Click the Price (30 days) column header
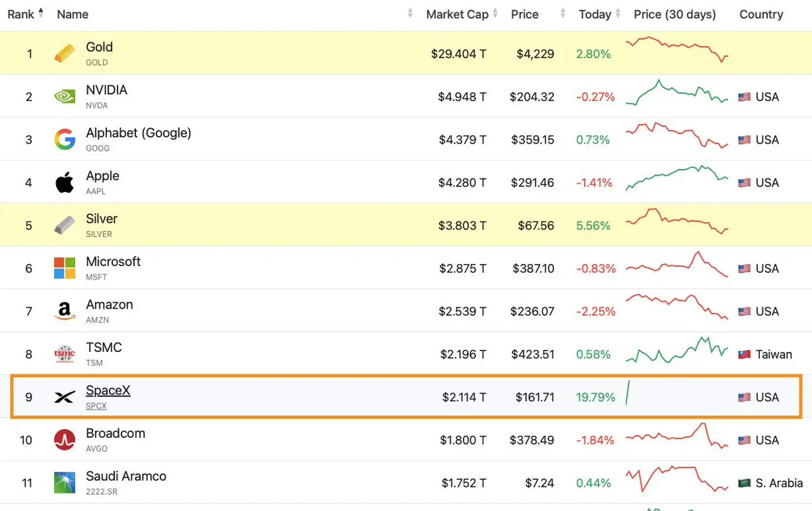Image resolution: width=812 pixels, height=511 pixels. tap(675, 14)
